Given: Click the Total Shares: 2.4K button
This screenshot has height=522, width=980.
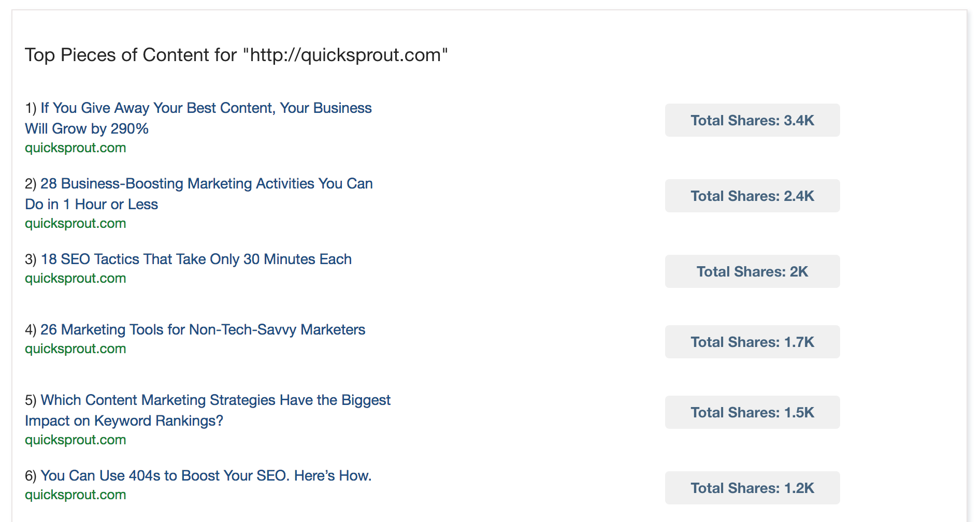Looking at the screenshot, I should click(752, 196).
